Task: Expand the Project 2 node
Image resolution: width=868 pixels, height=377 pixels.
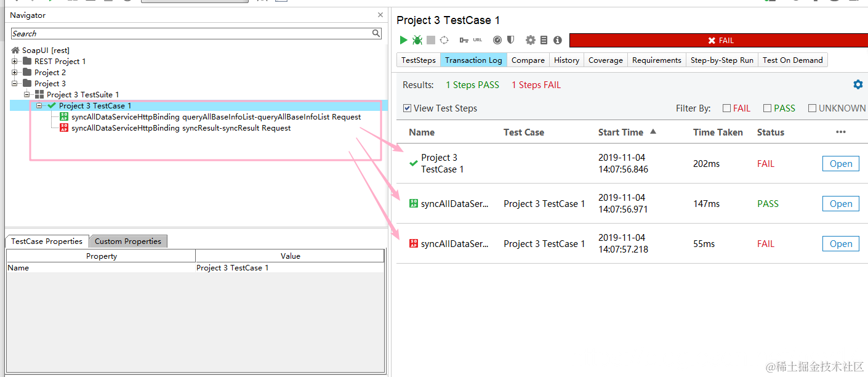Action: [15, 73]
